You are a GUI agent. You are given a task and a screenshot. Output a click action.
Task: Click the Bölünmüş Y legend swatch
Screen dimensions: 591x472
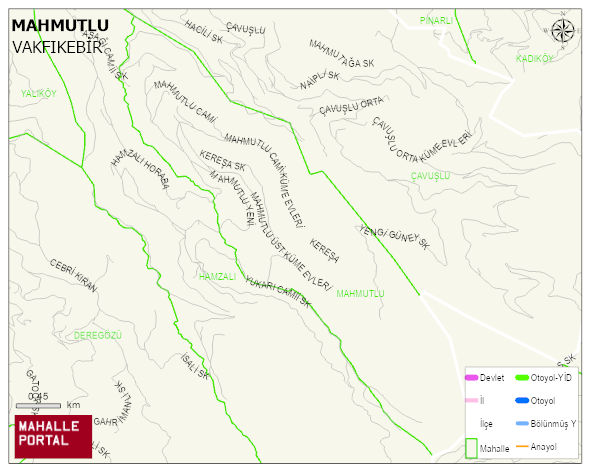[522, 423]
